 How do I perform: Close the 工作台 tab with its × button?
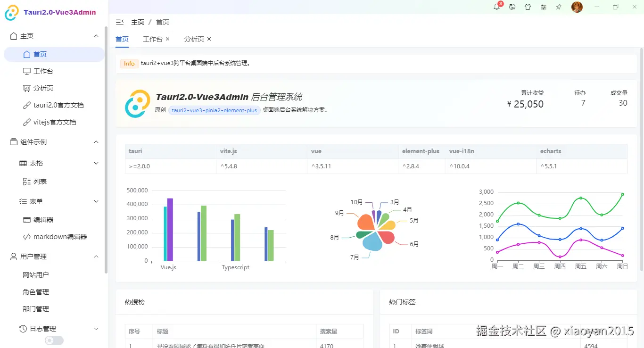167,39
